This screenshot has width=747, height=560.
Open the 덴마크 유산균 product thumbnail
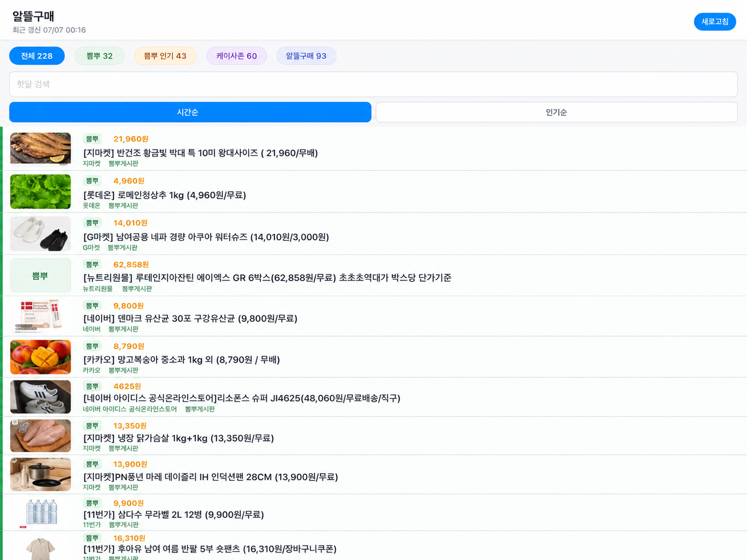(40, 316)
